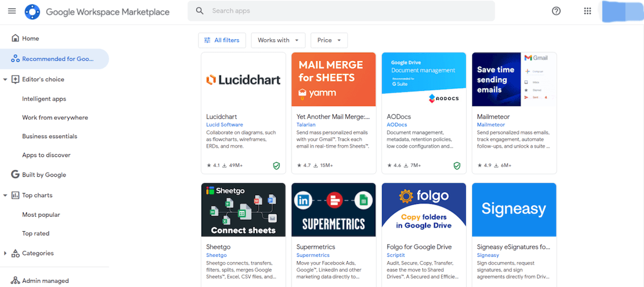Open the Google apps grid launcher
The height and width of the screenshot is (287, 644).
coord(588,11)
